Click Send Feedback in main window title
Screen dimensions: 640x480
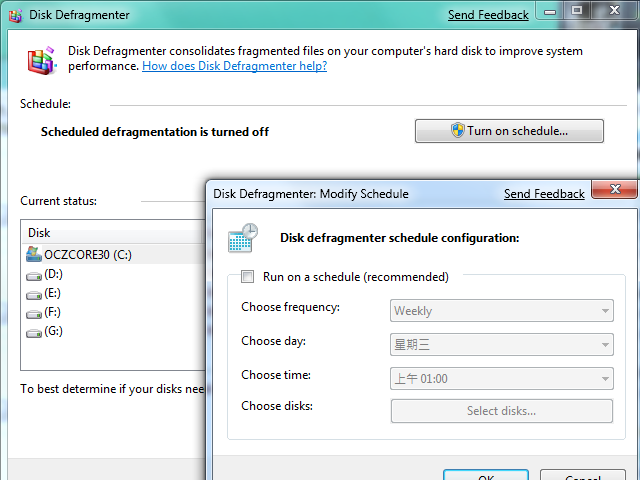[488, 15]
